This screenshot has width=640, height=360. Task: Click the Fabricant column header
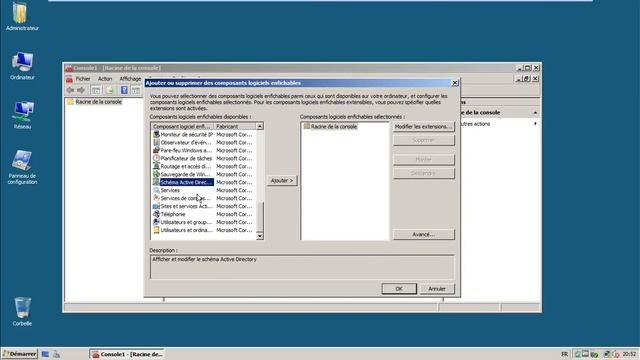coord(234,127)
